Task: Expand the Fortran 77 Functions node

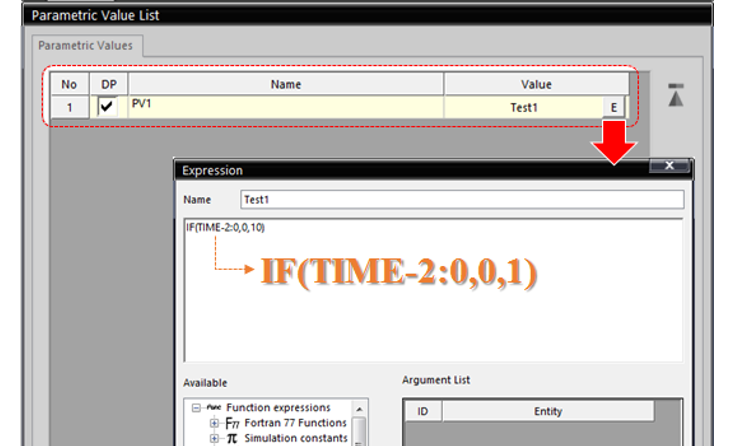Action: pos(213,423)
